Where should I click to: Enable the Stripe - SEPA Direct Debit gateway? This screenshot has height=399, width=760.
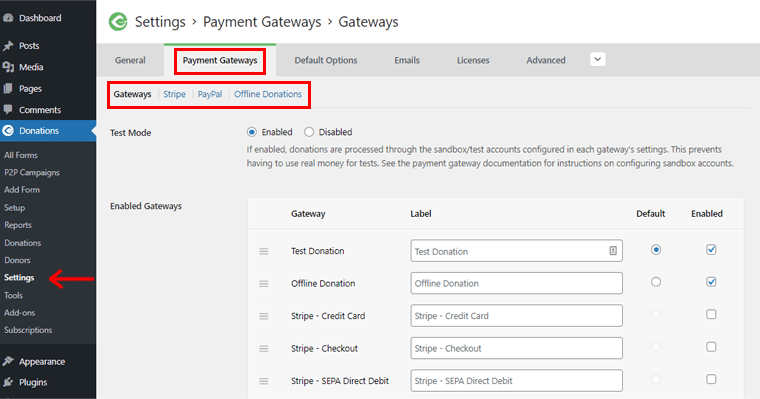pyautogui.click(x=711, y=379)
